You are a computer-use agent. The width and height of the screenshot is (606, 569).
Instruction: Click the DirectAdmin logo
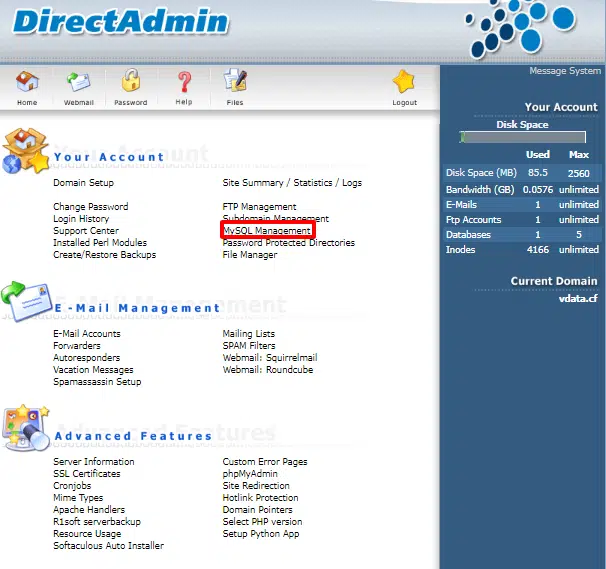(121, 20)
